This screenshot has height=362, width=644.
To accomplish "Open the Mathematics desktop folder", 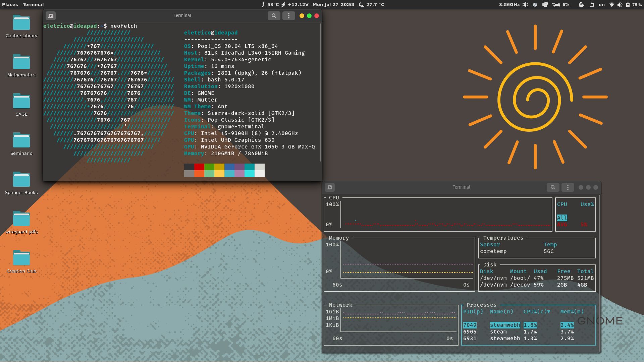I will click(21, 65).
